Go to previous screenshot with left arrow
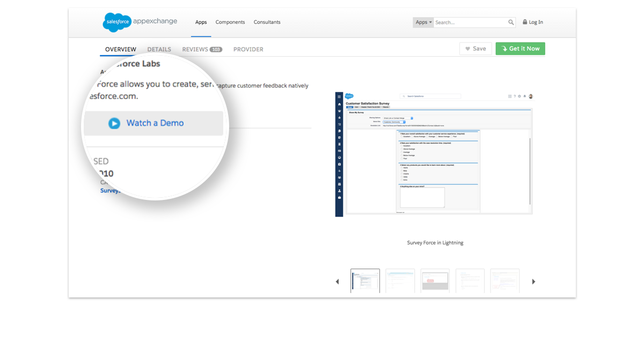 click(337, 281)
